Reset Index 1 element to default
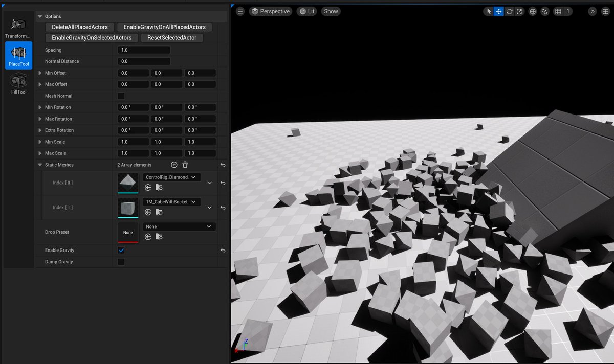This screenshot has height=364, width=614. 223,208
